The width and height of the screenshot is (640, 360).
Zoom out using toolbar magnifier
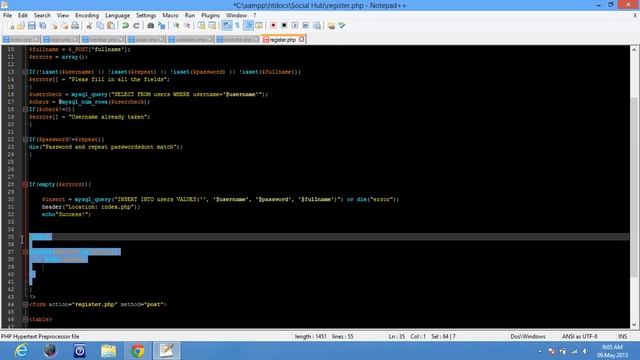coord(187,26)
